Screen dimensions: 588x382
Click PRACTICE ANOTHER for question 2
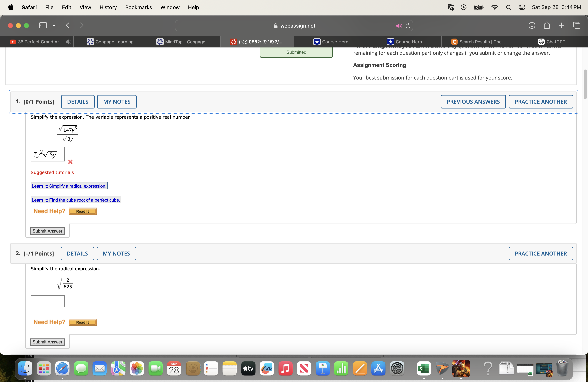541,253
